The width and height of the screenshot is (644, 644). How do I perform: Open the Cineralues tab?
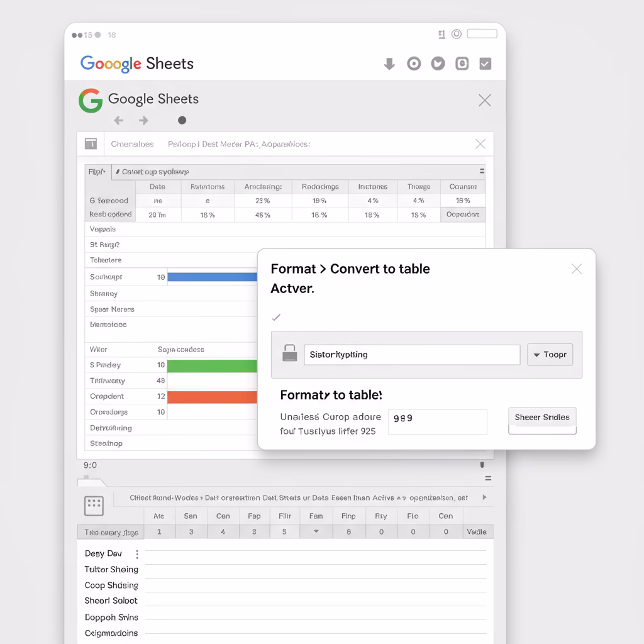pyautogui.click(x=132, y=144)
